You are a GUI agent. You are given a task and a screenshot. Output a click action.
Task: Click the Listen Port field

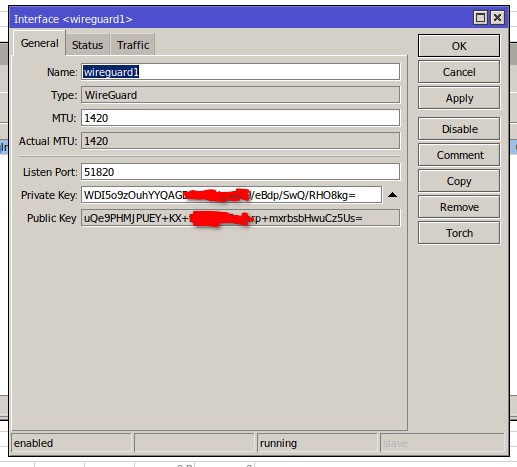240,172
